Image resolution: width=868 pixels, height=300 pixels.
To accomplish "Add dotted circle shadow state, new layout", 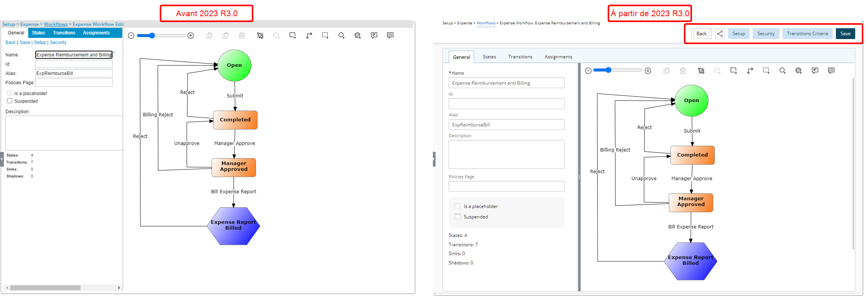I will point(799,71).
